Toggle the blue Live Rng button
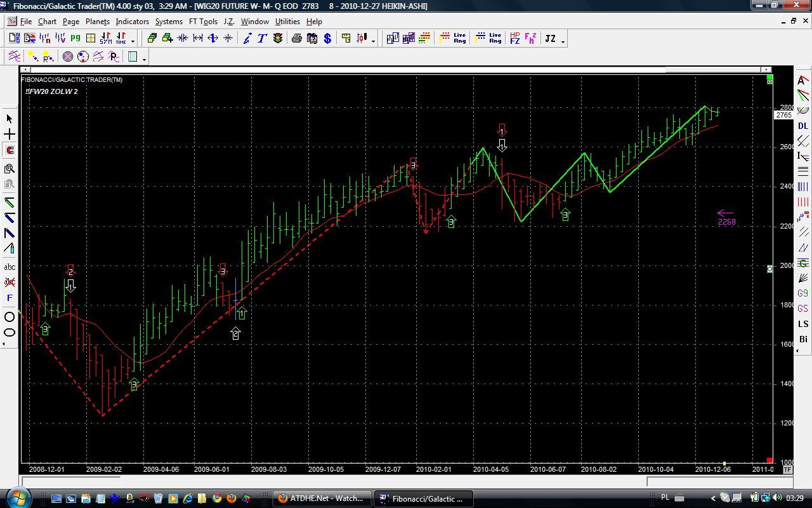This screenshot has width=812, height=508. coord(495,39)
